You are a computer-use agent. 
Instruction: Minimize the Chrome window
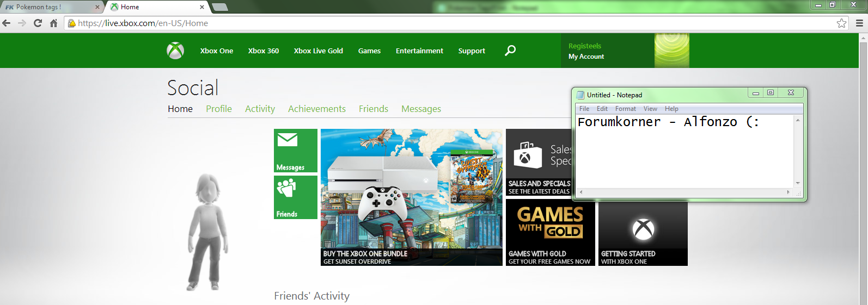click(x=818, y=5)
